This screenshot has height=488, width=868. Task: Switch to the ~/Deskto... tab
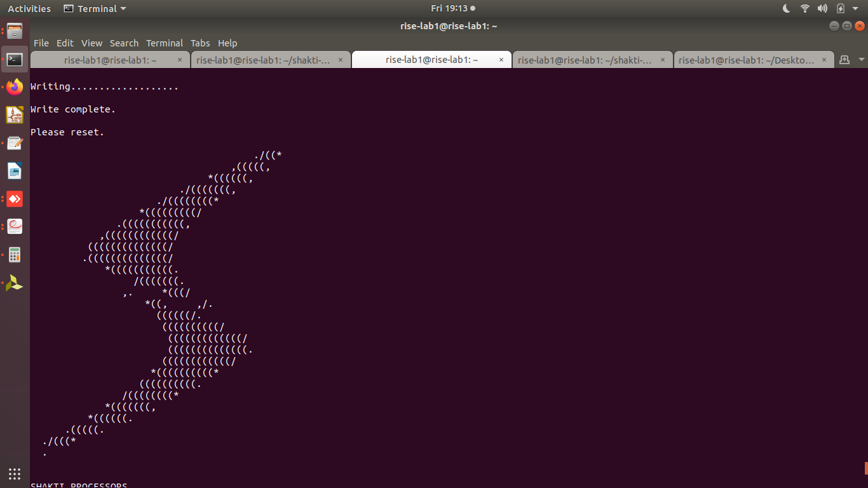coord(753,60)
